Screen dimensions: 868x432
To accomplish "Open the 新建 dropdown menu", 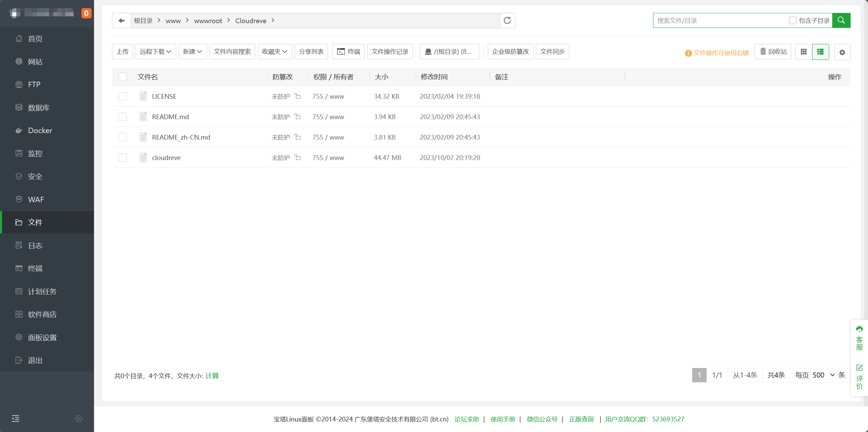I will tap(192, 51).
